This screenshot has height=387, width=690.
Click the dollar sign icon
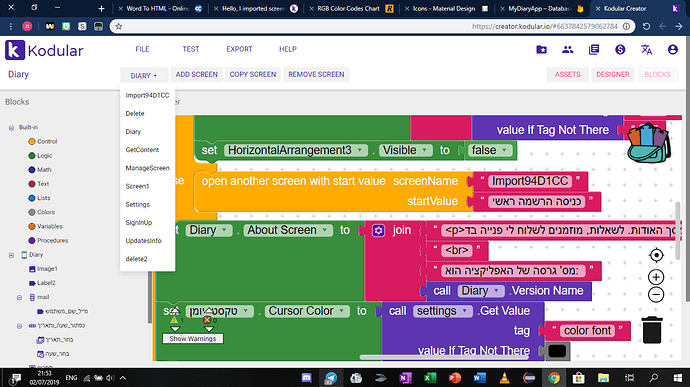[x=620, y=49]
